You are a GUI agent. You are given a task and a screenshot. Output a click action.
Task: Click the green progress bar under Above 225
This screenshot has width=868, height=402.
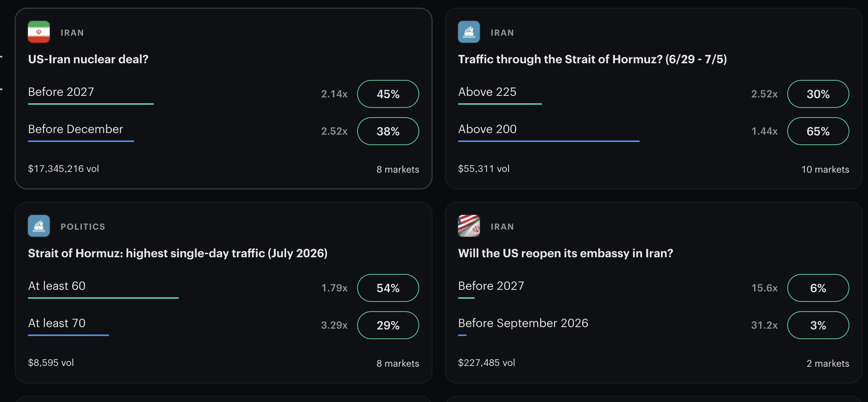click(500, 104)
